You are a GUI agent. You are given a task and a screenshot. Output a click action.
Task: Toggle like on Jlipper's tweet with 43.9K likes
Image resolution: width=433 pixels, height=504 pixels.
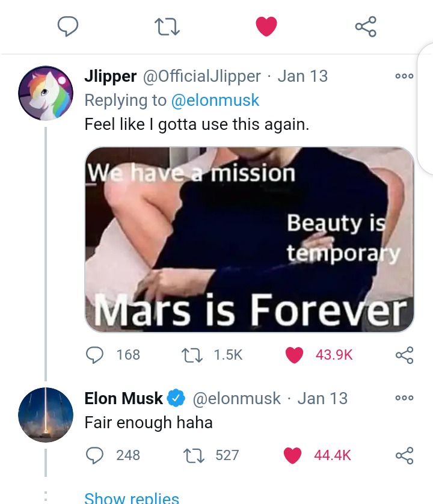point(294,355)
